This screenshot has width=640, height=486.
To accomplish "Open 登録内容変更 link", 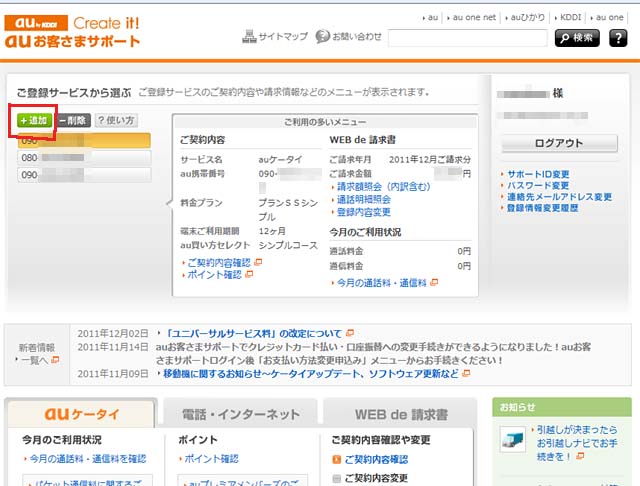I will 364,212.
